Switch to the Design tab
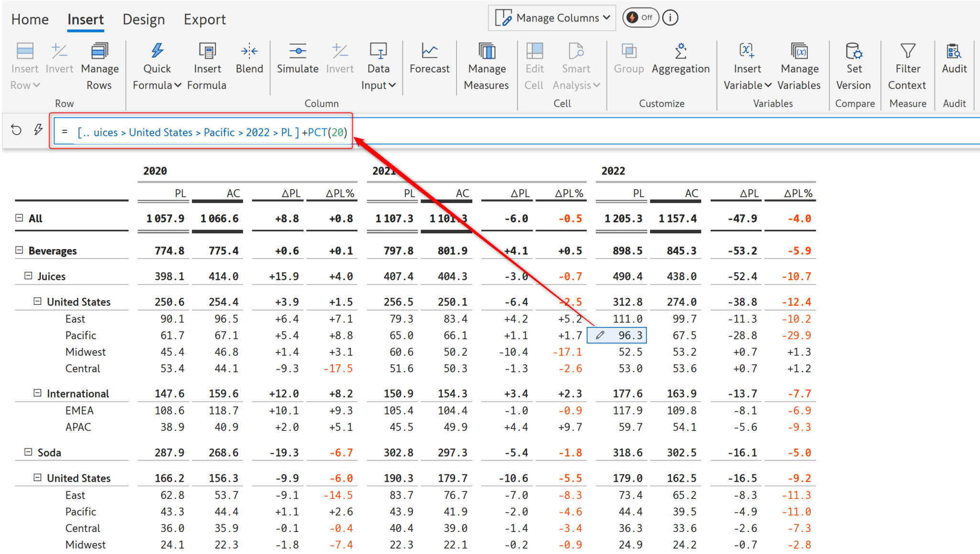980x554 pixels. pyautogui.click(x=144, y=20)
